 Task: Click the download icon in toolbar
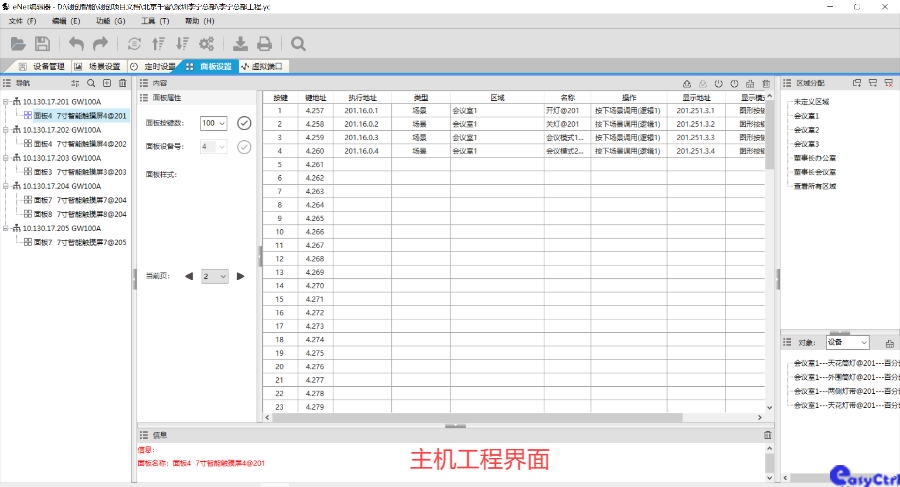click(240, 43)
